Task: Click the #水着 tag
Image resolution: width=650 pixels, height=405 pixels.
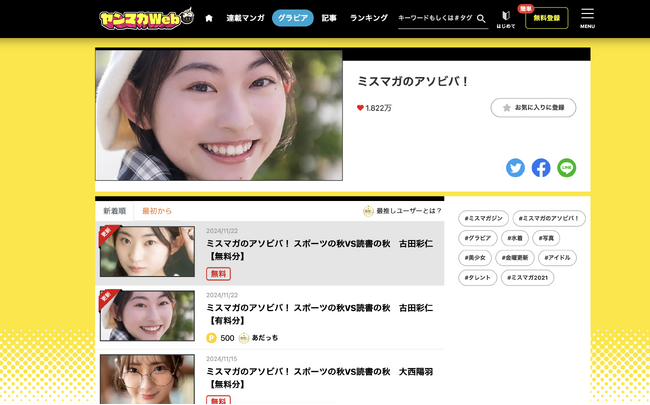Action: coord(514,238)
